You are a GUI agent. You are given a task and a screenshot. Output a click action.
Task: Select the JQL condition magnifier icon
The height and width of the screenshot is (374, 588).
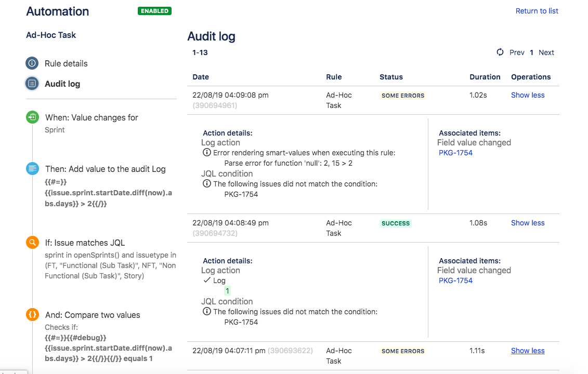click(32, 242)
